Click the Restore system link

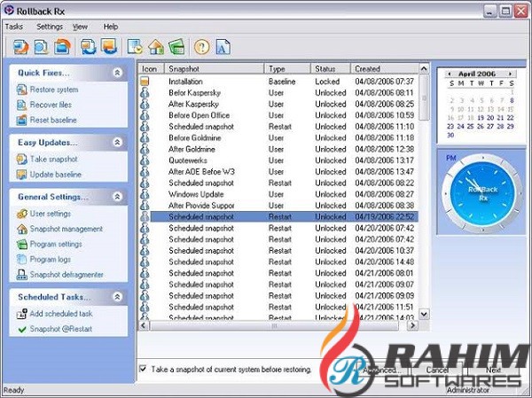pos(54,90)
